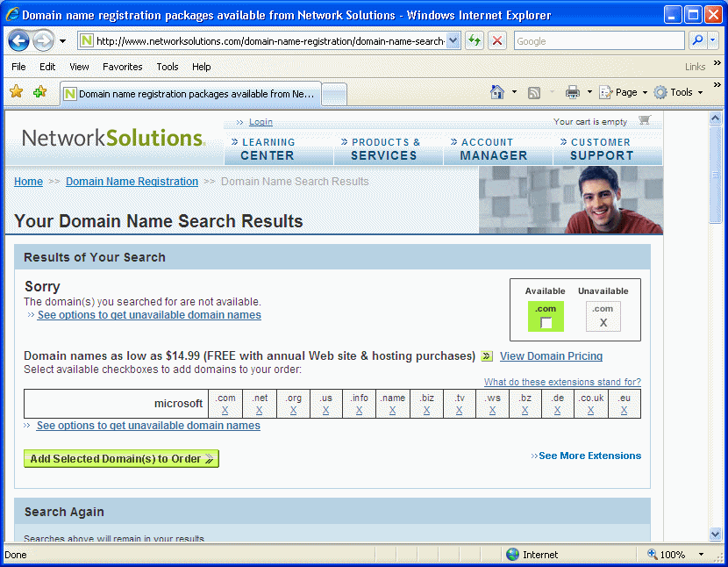Click the Login link
The image size is (728, 567).
coord(261,122)
